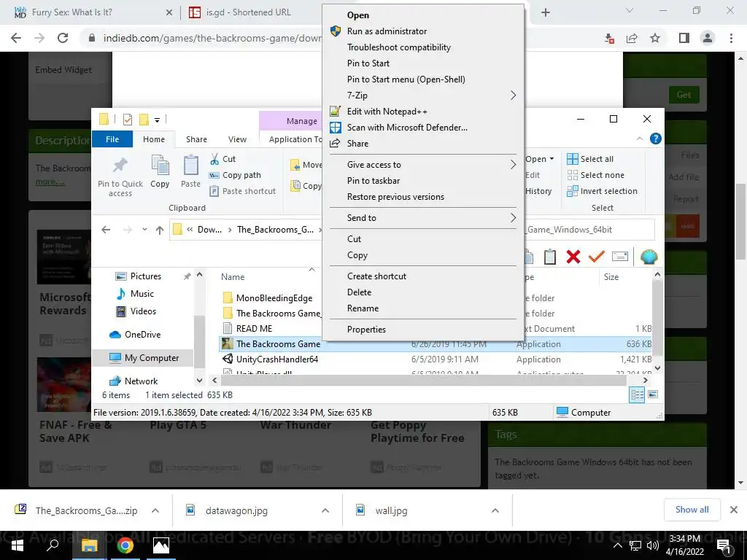Switch to large icons view

click(x=653, y=394)
